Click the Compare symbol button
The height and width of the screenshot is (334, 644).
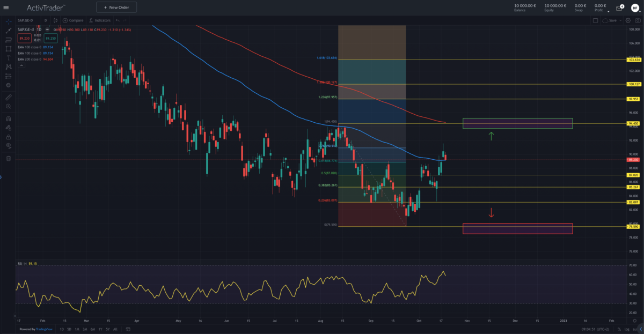tap(73, 20)
